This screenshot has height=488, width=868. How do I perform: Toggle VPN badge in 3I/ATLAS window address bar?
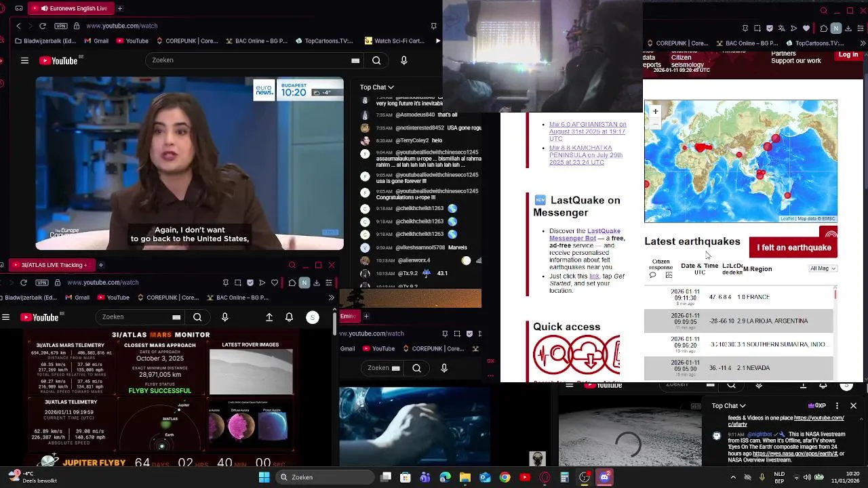coord(42,283)
